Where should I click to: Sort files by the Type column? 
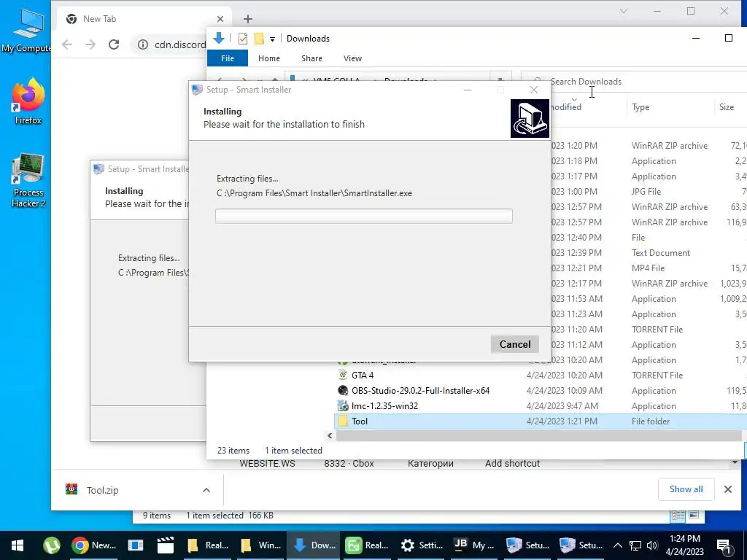coord(640,107)
